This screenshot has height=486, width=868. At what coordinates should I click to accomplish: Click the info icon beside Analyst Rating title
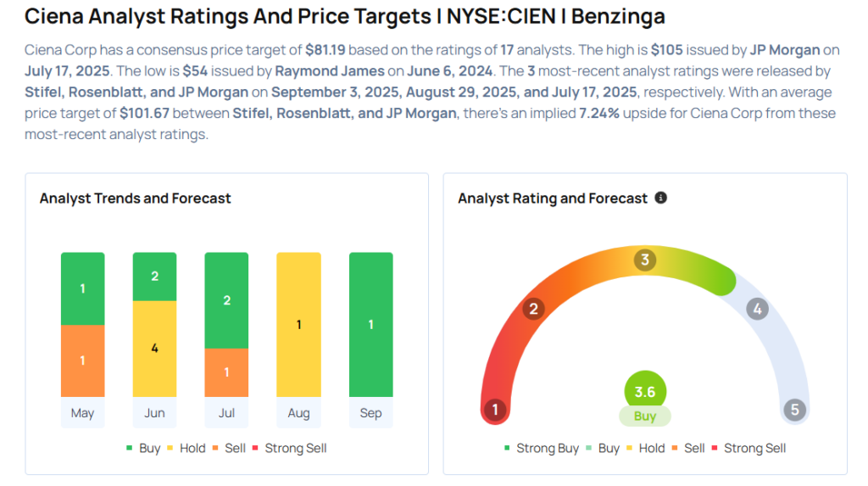(661, 198)
